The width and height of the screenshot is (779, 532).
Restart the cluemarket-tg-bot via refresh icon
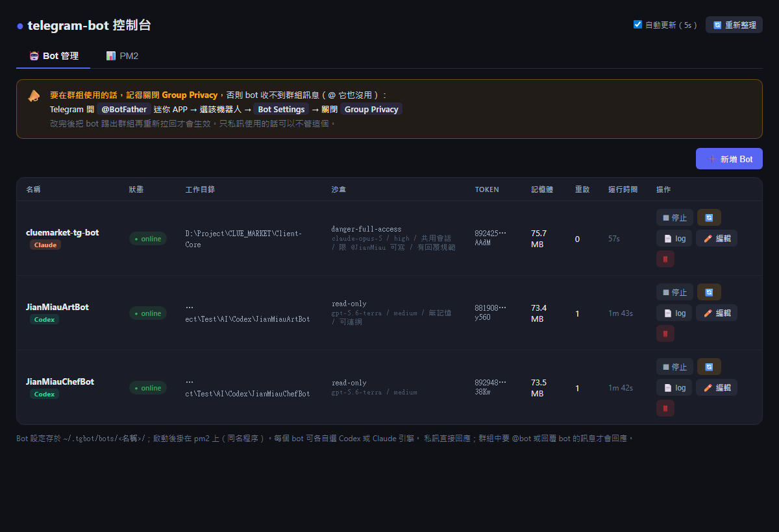tap(709, 217)
